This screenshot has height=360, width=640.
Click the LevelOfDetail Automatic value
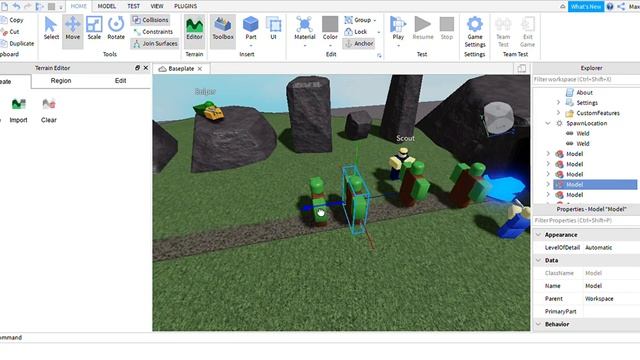611,247
